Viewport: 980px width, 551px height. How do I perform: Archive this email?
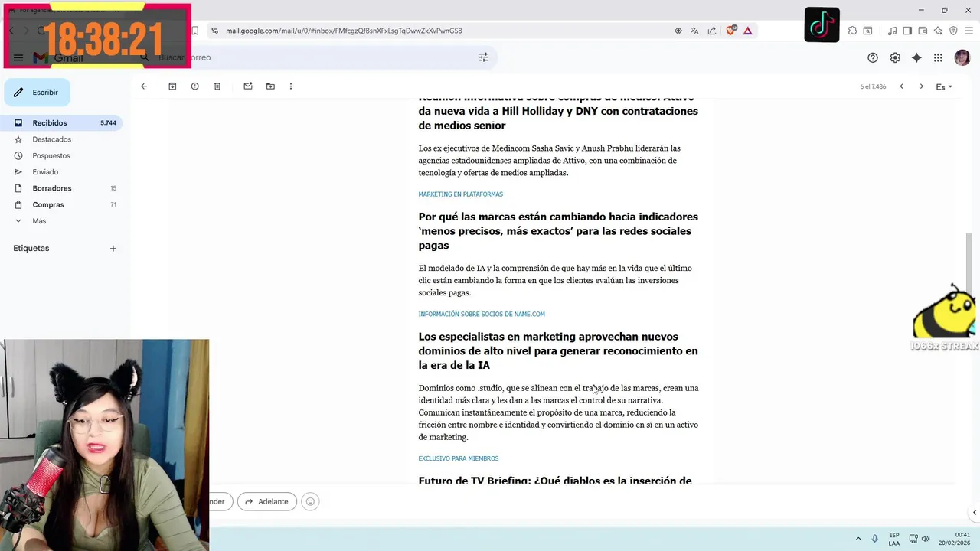coord(172,86)
